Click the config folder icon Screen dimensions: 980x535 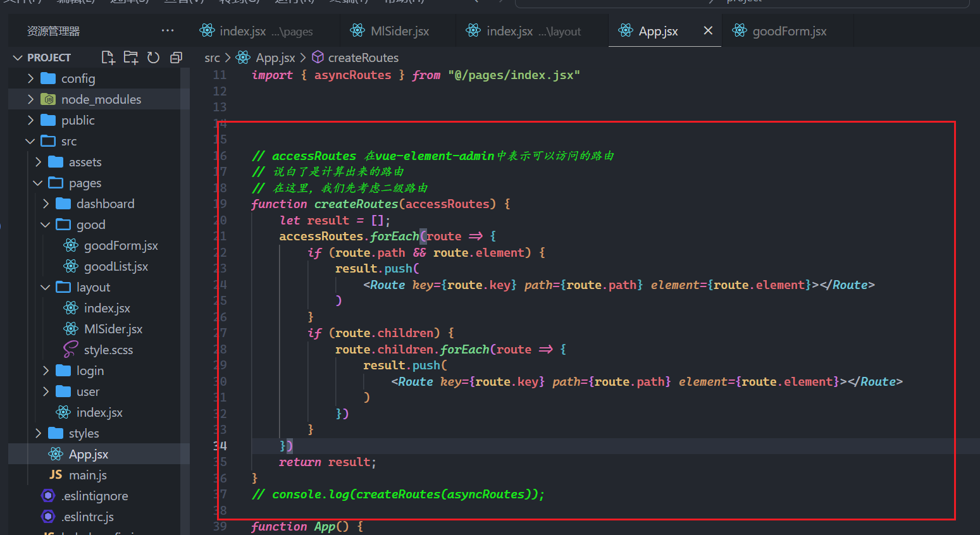48,78
